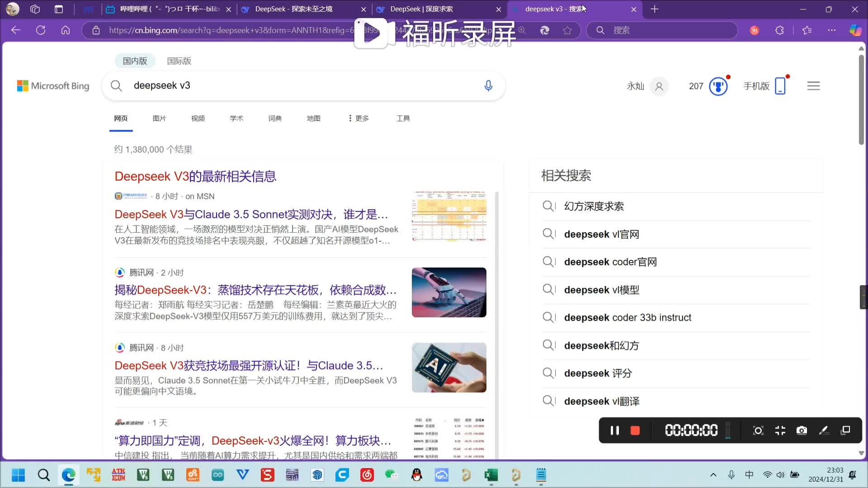The height and width of the screenshot is (488, 868).
Task: Select 学术 search tab
Action: [x=236, y=118]
